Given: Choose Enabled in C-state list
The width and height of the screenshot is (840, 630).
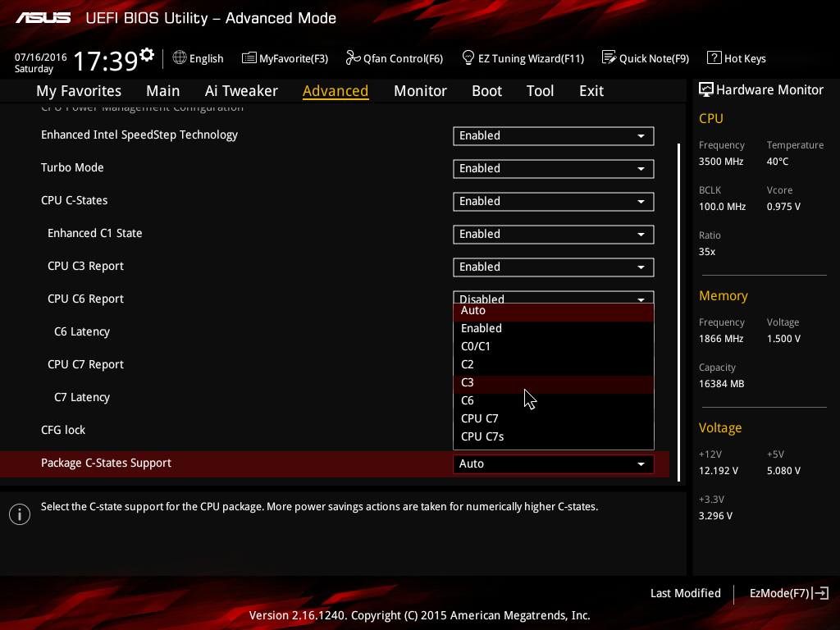Looking at the screenshot, I should pos(554,328).
